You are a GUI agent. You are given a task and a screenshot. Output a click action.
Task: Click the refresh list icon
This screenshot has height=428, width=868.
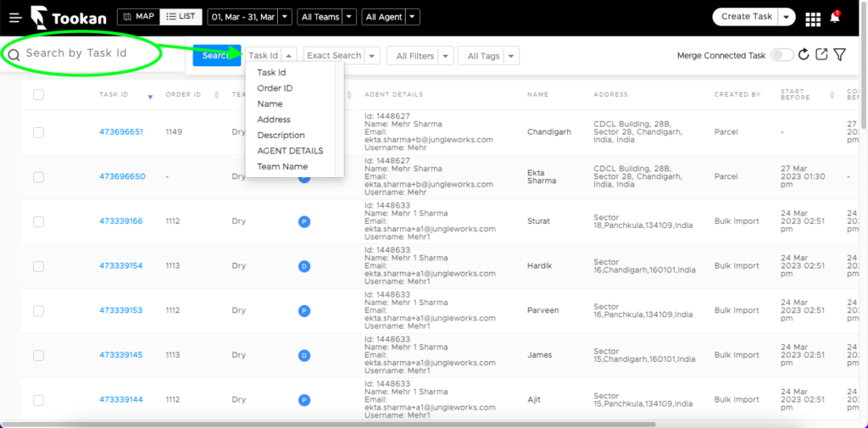(804, 54)
